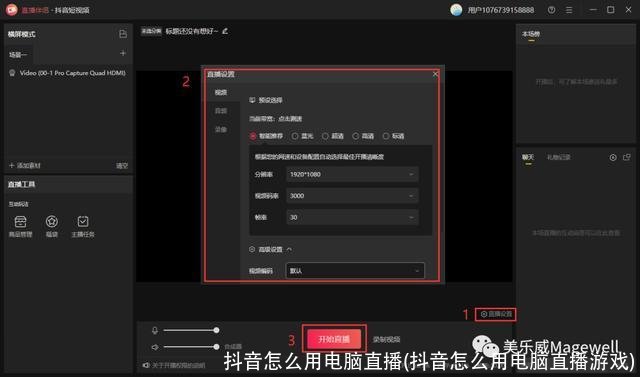Click the chat settings circle icon
640x377 pixels.
coord(613,157)
